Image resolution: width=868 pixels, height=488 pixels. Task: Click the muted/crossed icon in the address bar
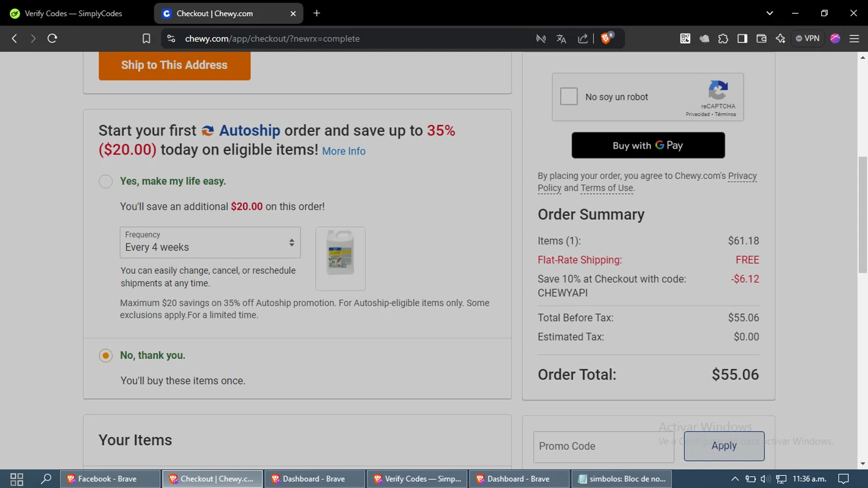[541, 39]
